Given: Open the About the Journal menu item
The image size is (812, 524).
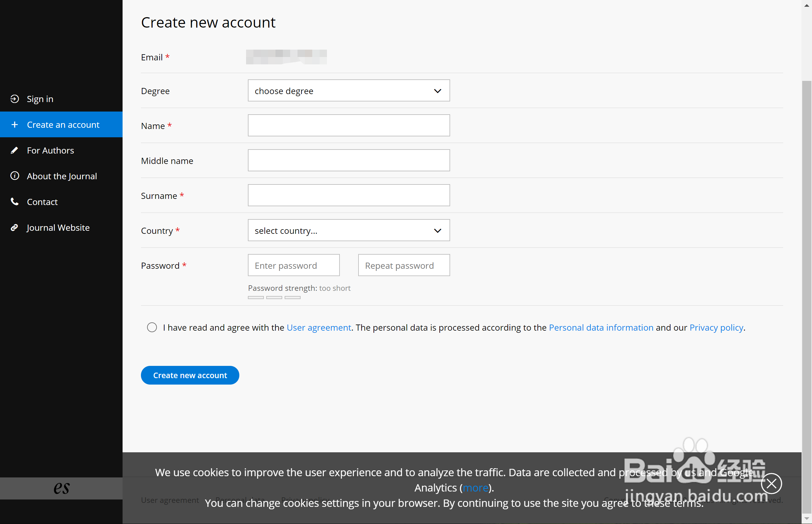Looking at the screenshot, I should tap(62, 176).
